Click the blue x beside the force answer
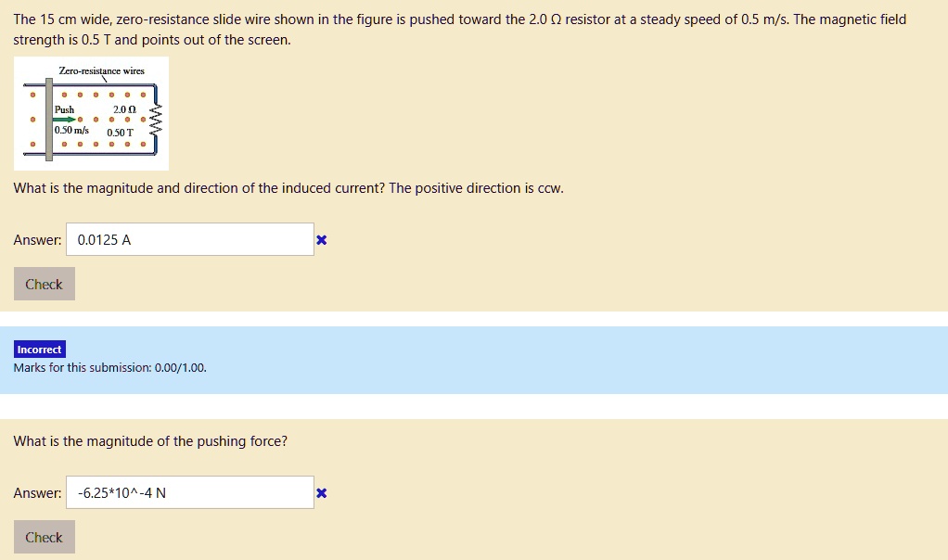The width and height of the screenshot is (948, 560). pos(321,493)
